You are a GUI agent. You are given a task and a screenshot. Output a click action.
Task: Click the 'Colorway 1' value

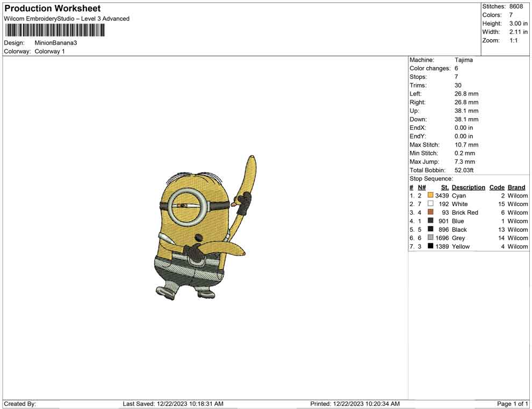49,51
